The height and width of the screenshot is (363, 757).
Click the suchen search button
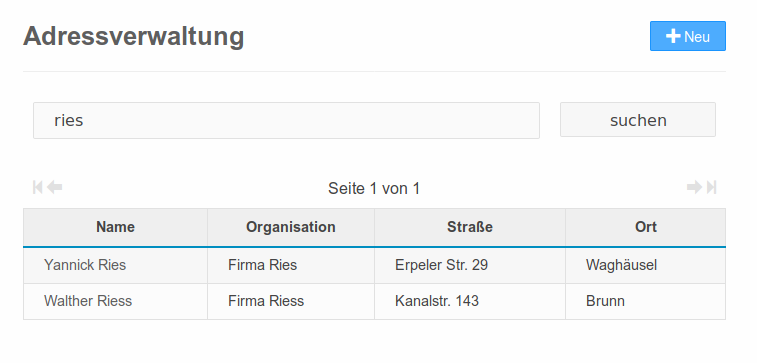pyautogui.click(x=638, y=120)
